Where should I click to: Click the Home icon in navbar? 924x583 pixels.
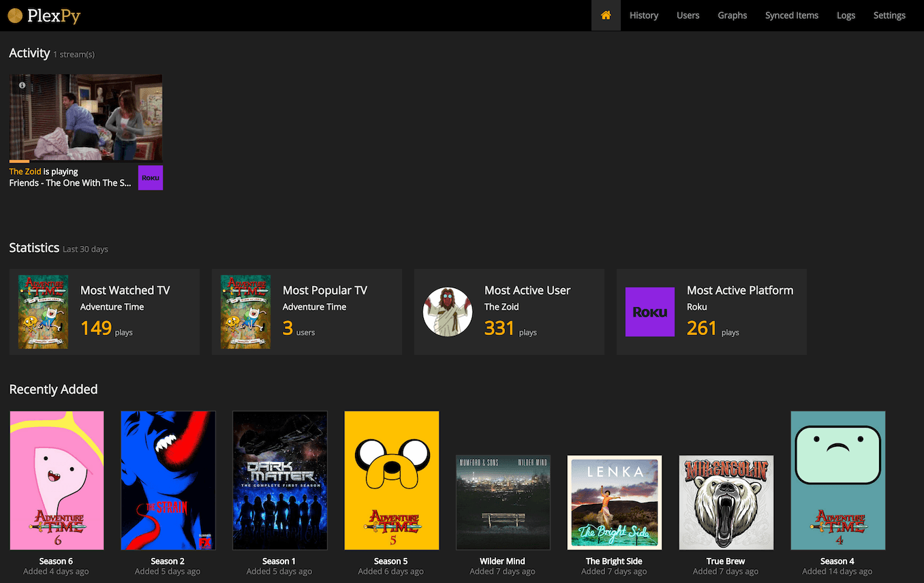click(606, 15)
